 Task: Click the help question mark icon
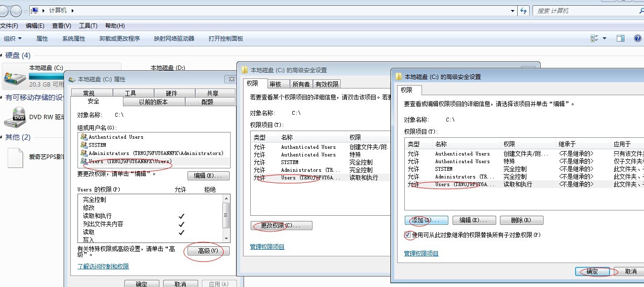(x=637, y=38)
